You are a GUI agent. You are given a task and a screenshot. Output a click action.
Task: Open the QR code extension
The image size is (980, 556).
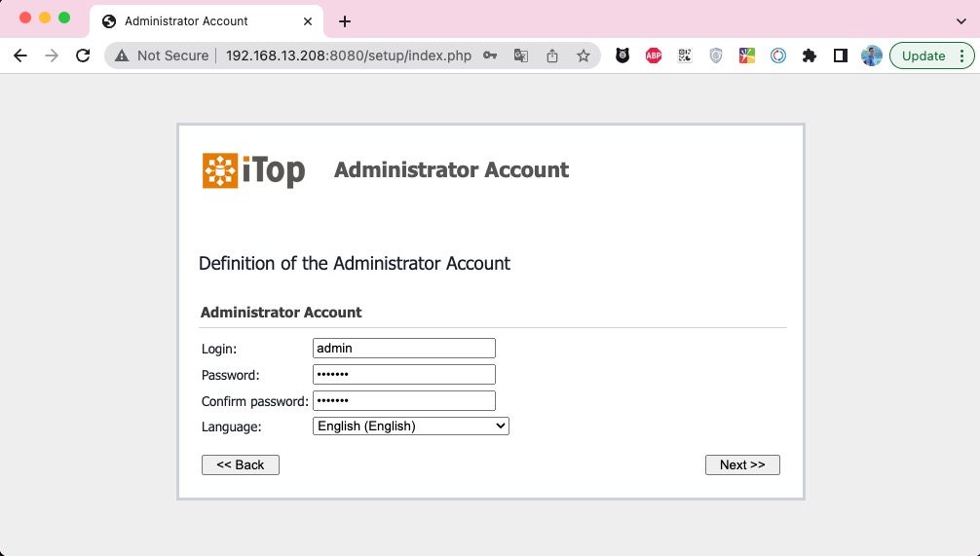coord(685,56)
